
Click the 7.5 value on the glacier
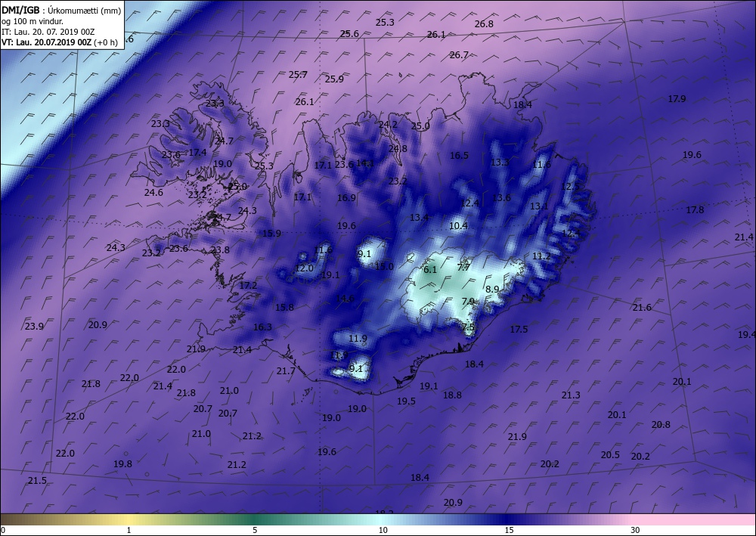point(468,327)
